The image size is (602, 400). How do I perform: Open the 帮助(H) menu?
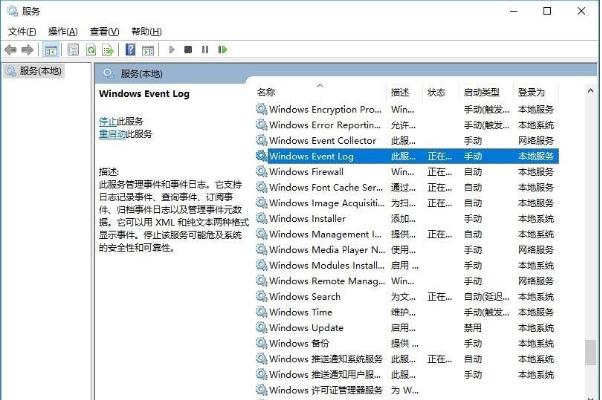click(146, 31)
